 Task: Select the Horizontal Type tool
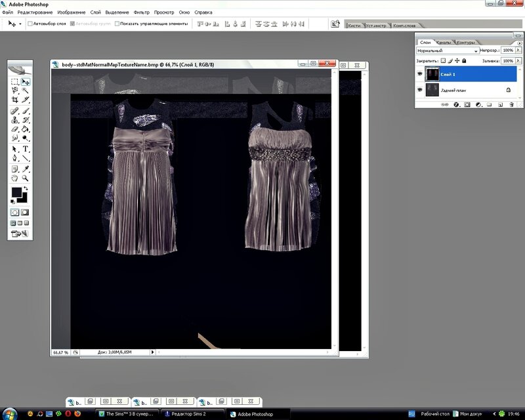coord(26,149)
